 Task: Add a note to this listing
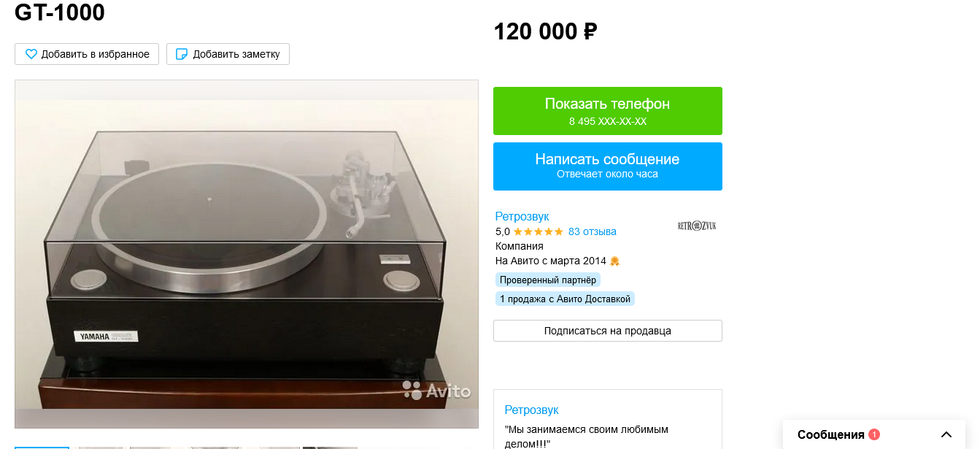228,54
